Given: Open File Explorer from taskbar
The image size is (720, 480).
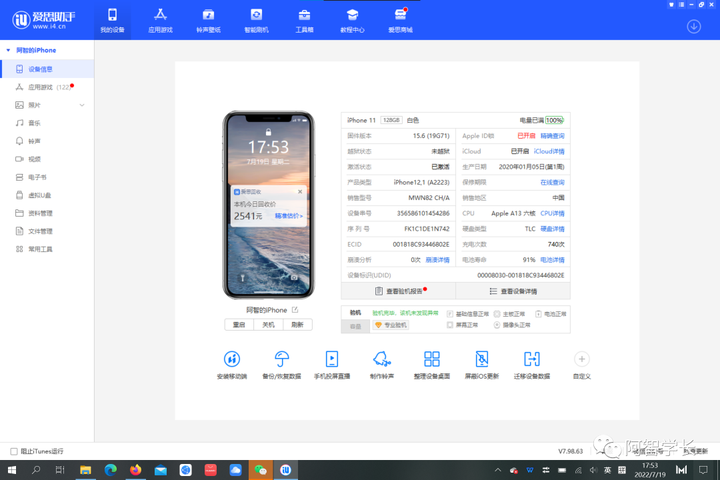Looking at the screenshot, I should pyautogui.click(x=85, y=470).
